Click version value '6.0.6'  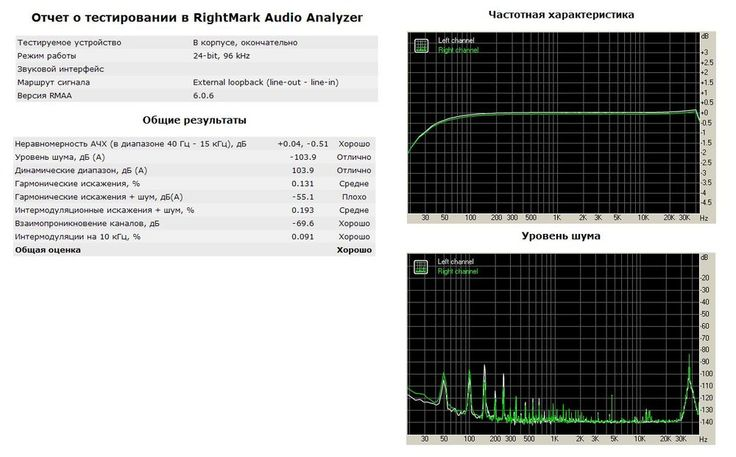(203, 95)
